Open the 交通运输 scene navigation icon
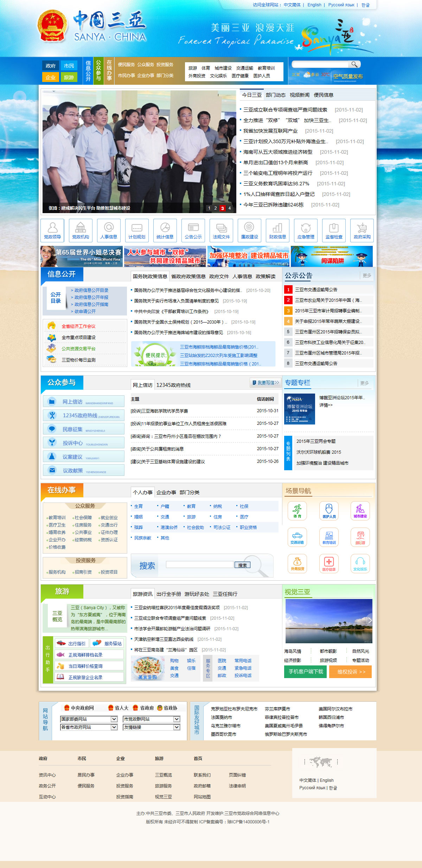Image resolution: width=422 pixels, height=868 pixels. coord(297,537)
